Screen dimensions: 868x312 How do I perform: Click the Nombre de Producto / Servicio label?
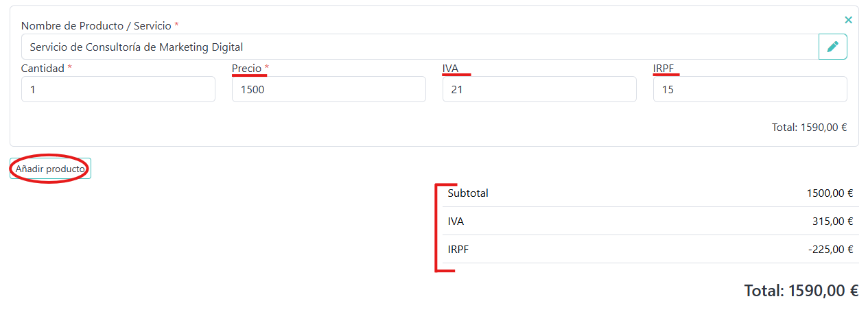[96, 25]
